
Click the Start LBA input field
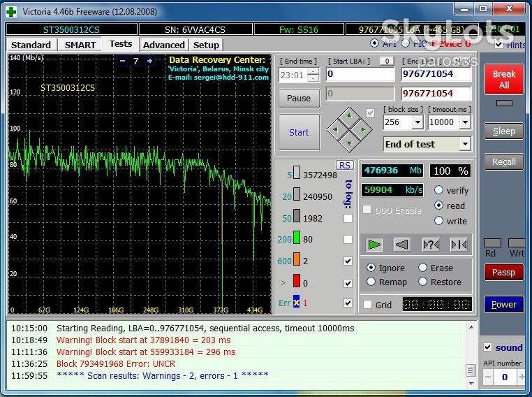360,74
